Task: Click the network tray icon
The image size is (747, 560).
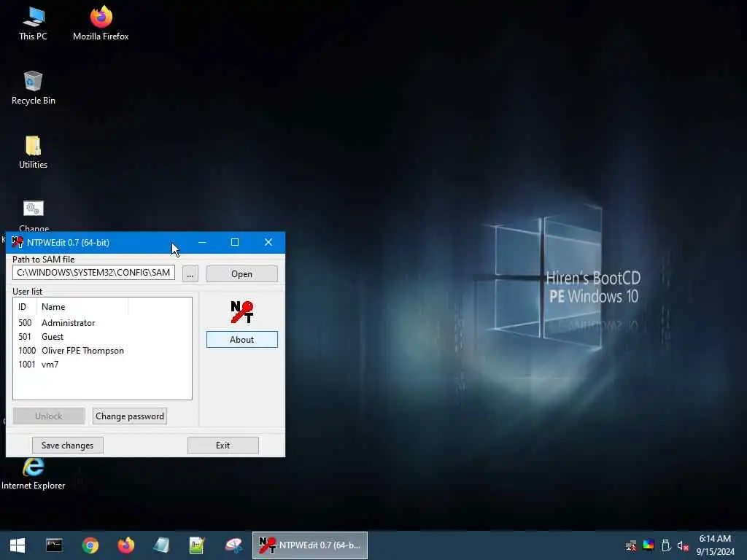Action: tap(631, 545)
